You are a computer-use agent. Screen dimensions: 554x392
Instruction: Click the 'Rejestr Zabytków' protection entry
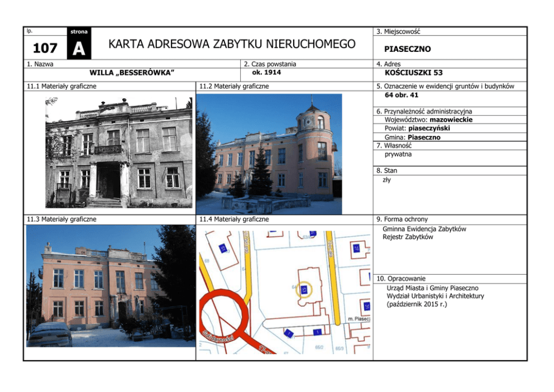[x=408, y=237]
